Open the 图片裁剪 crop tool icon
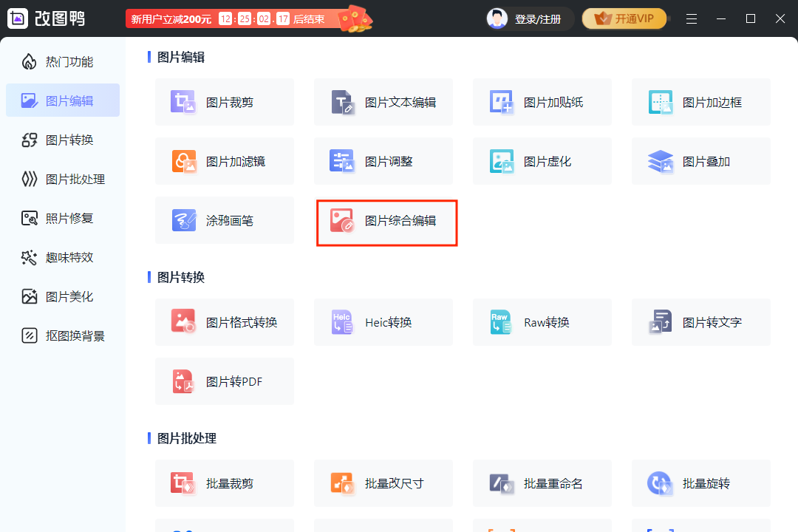Screen dimensions: 798x532 click(x=183, y=102)
